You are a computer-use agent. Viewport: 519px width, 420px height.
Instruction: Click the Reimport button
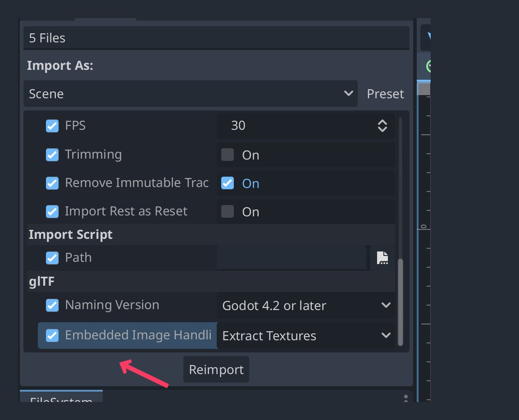tap(216, 370)
